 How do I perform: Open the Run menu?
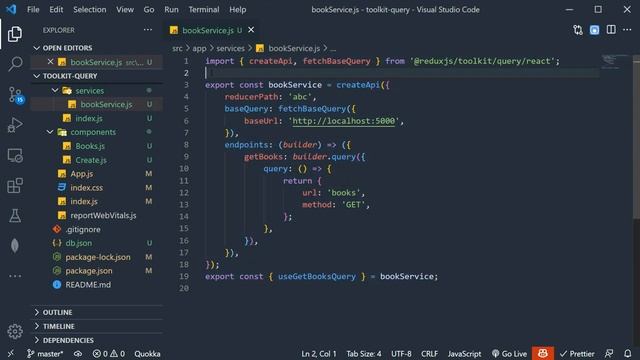[171, 9]
